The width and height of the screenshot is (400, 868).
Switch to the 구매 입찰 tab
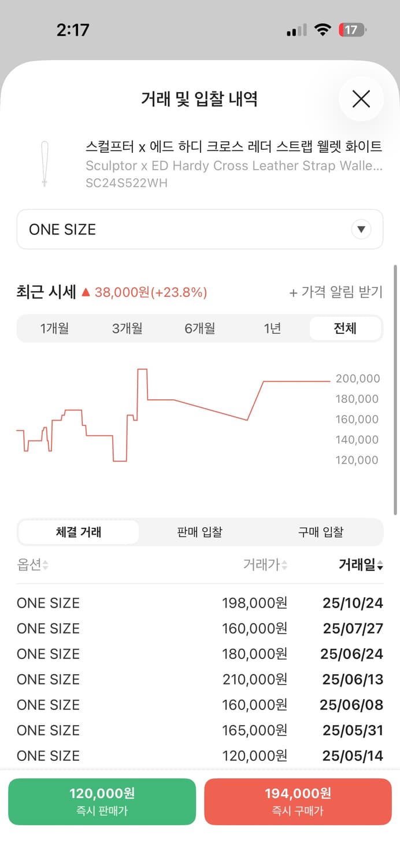[x=321, y=532]
